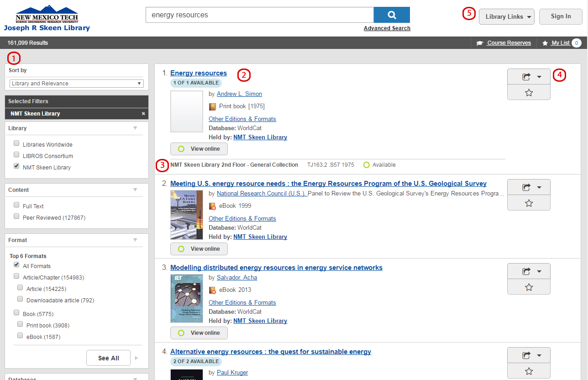
Task: Click the Course Reserves graduation cap icon
Action: [x=480, y=43]
